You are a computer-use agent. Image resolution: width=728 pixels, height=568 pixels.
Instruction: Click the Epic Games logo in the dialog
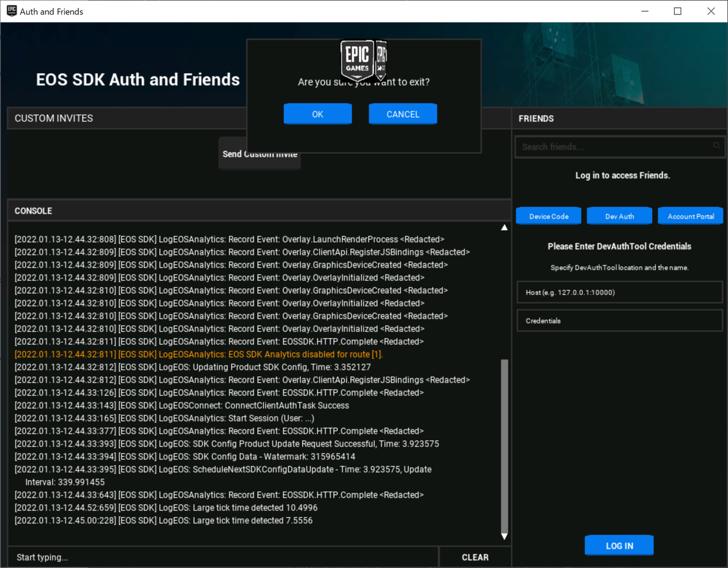[363, 61]
